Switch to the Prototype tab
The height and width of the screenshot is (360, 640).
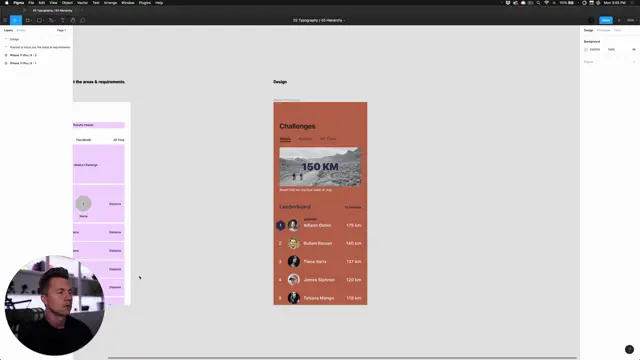[x=603, y=30]
